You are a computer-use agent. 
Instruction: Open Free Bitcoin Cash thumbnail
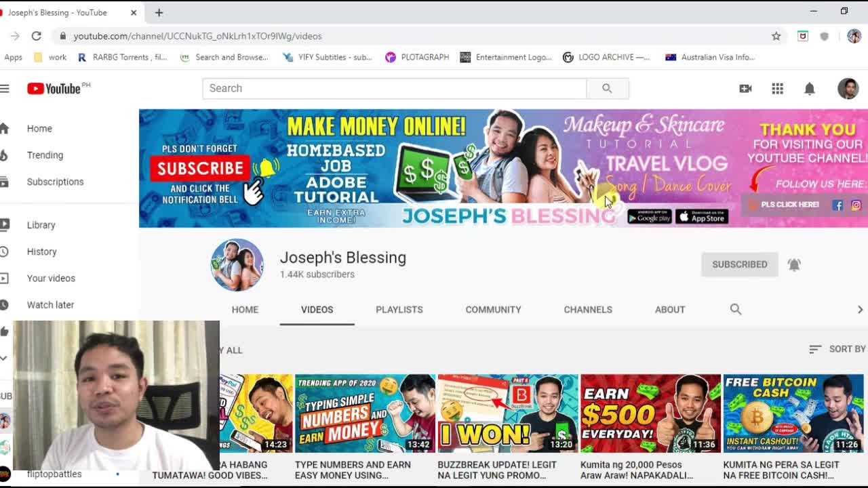tap(793, 413)
